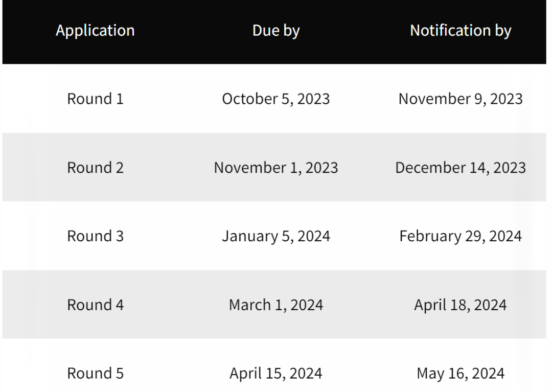Select the Round 1 cell
The image size is (552, 392).
click(96, 99)
